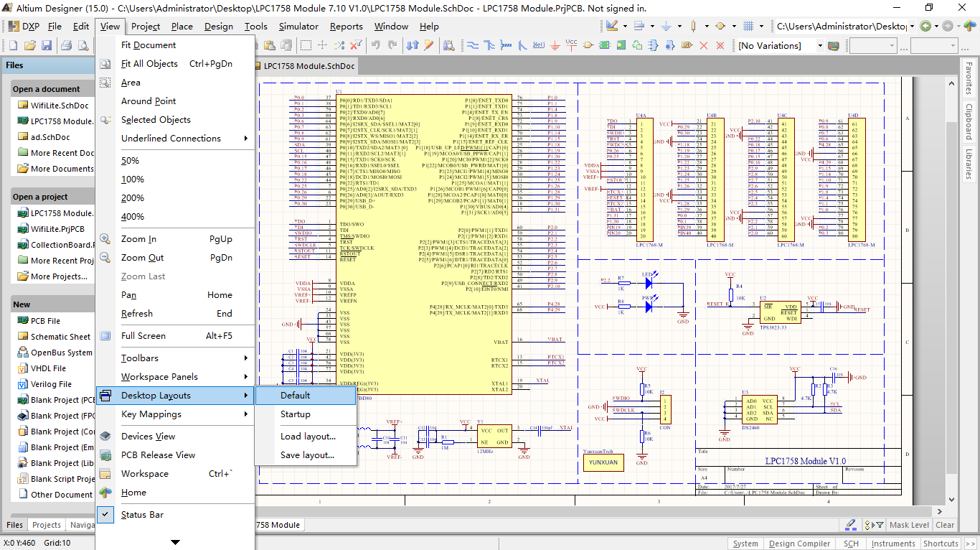Expand more View menu items arrow
Viewport: 980px width, 550px height.
click(175, 542)
